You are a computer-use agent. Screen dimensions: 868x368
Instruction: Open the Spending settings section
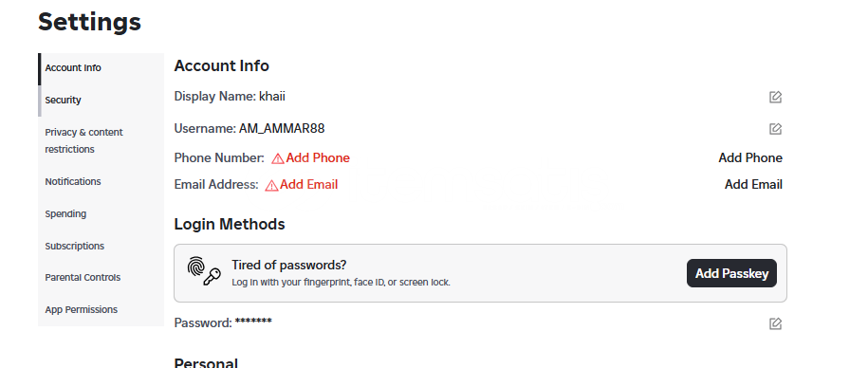[101, 213]
